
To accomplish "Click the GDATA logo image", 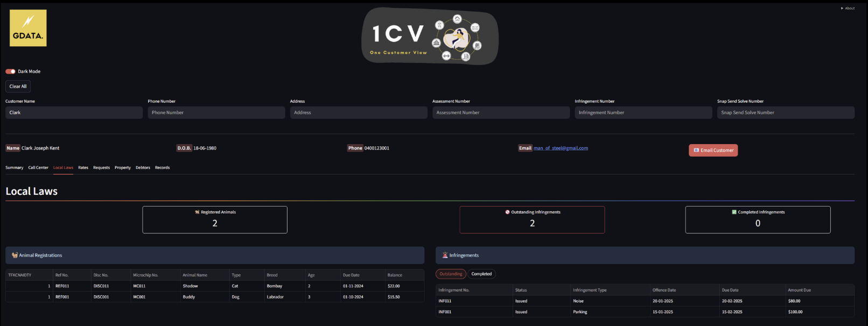I will (28, 28).
